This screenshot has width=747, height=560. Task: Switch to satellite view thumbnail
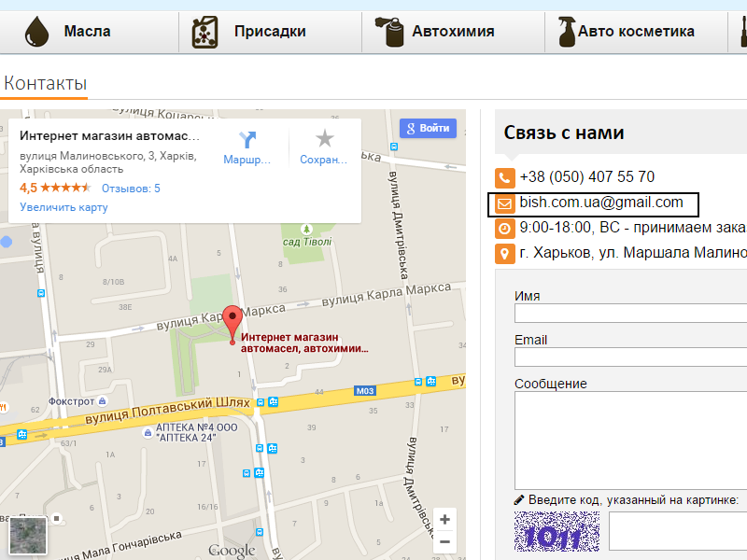(28, 535)
